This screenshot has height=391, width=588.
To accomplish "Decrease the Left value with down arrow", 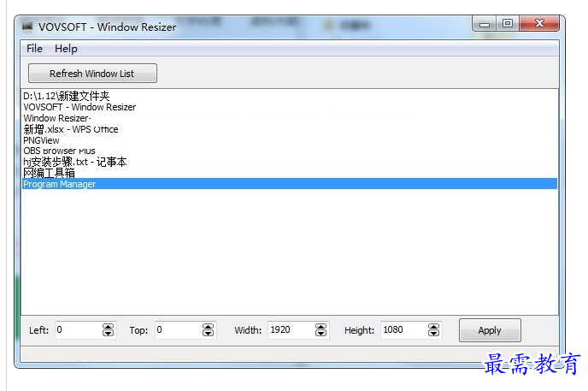I will 108,334.
